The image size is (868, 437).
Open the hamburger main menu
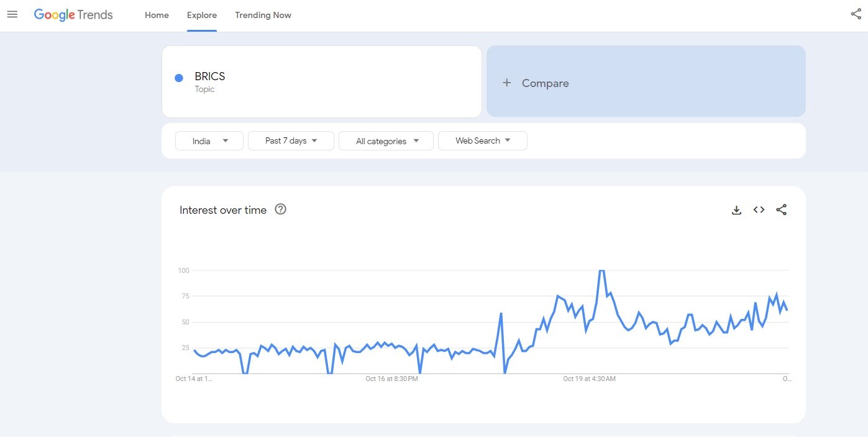[12, 15]
